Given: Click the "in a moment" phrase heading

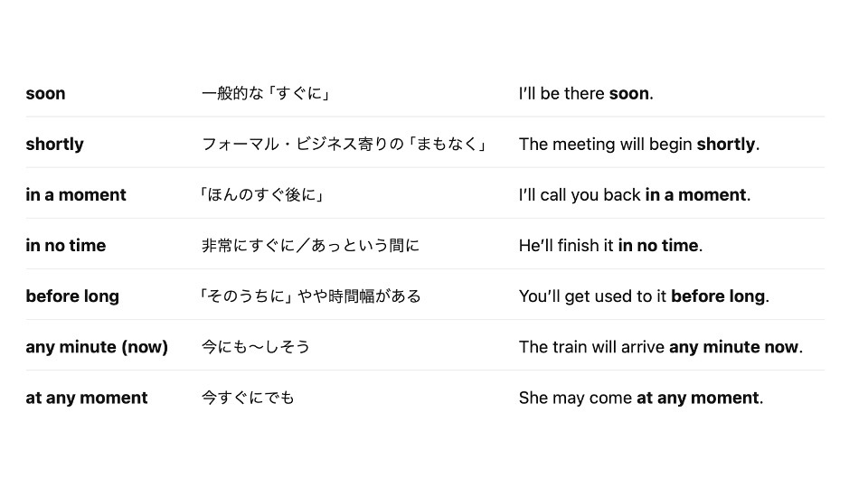Looking at the screenshot, I should tap(76, 195).
